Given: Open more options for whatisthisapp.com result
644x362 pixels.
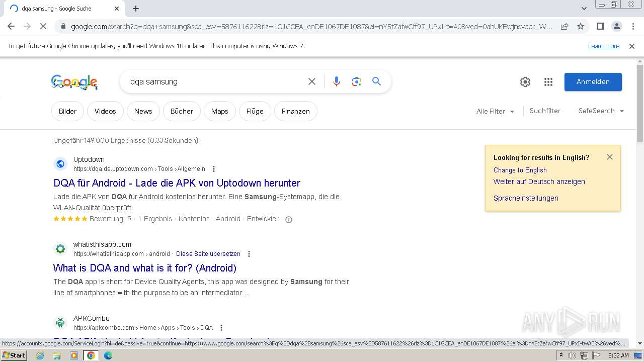Looking at the screenshot, I should 249,254.
